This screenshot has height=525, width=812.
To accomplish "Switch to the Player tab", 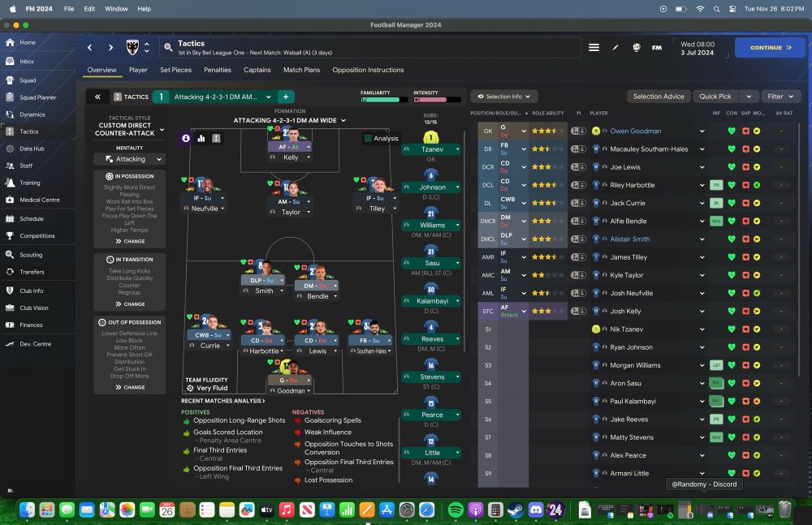I will pyautogui.click(x=138, y=70).
